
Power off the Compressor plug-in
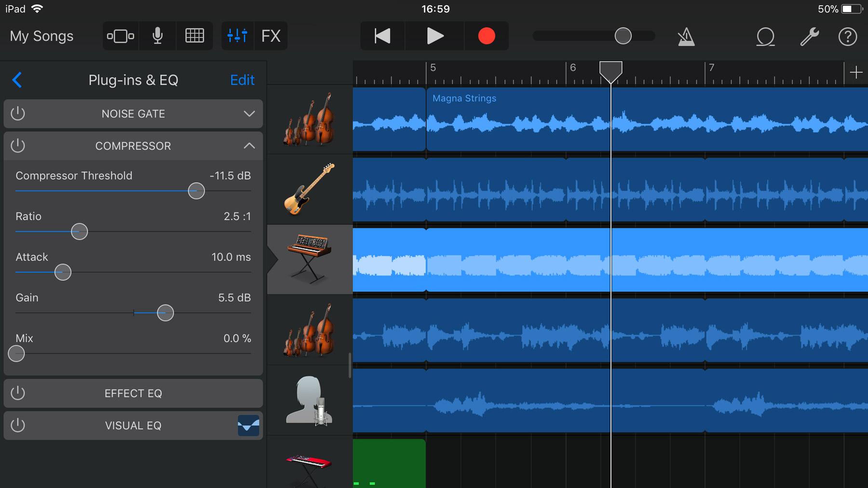tap(18, 146)
